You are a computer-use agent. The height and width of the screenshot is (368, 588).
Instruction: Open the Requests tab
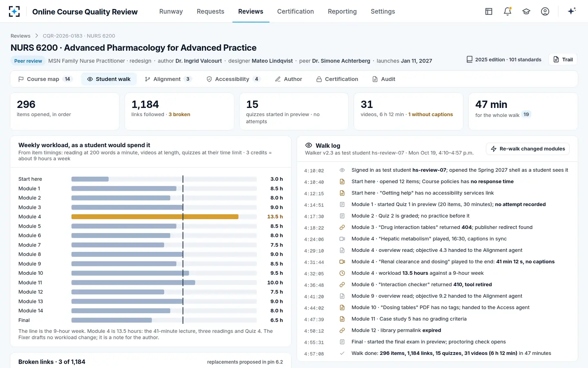(210, 11)
